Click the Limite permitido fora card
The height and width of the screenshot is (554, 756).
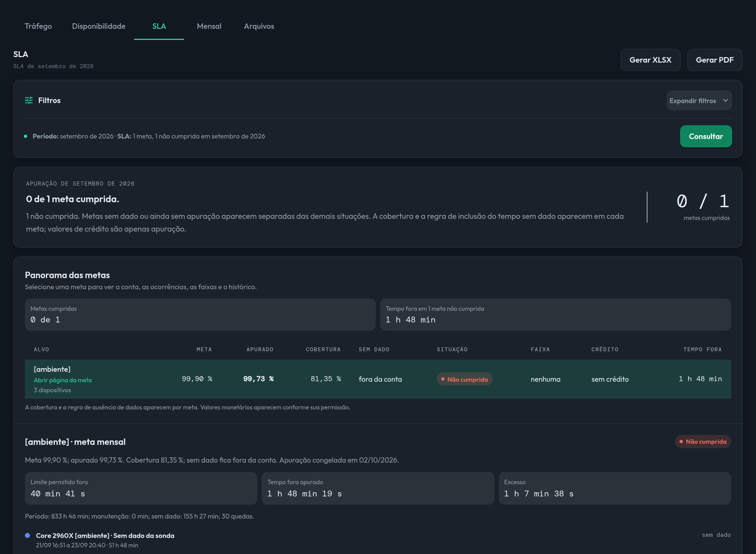(x=141, y=488)
